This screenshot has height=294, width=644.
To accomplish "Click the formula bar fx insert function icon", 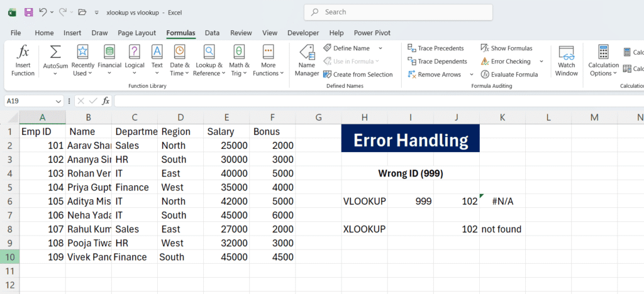I will click(106, 101).
